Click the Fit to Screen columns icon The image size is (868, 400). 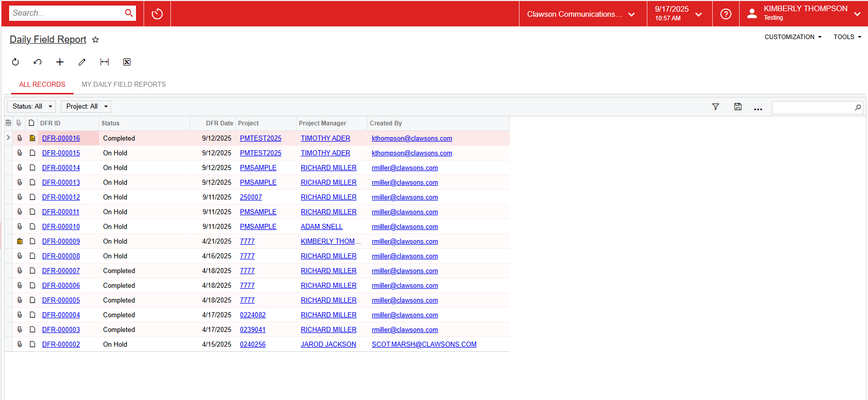pyautogui.click(x=105, y=62)
